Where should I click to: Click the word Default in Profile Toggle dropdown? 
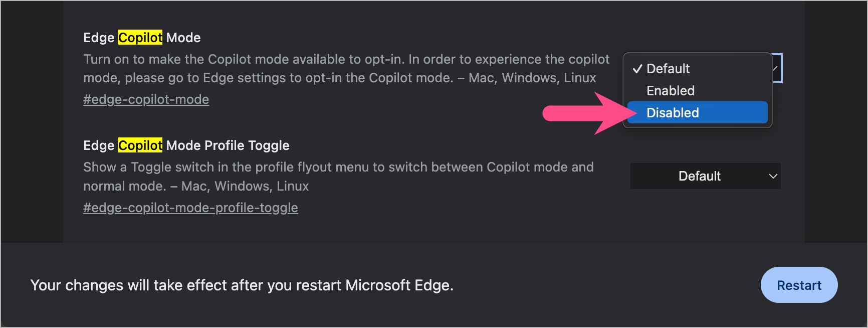tap(699, 176)
